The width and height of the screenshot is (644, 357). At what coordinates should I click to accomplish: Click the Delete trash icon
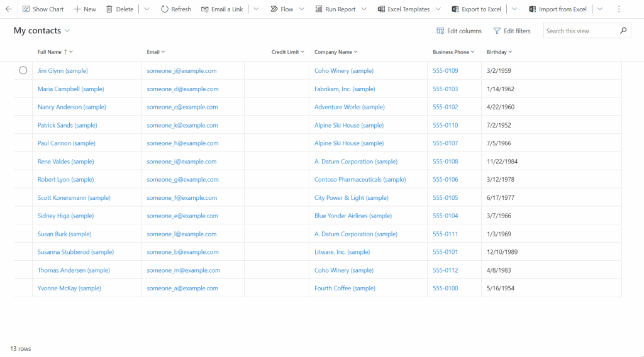point(109,9)
